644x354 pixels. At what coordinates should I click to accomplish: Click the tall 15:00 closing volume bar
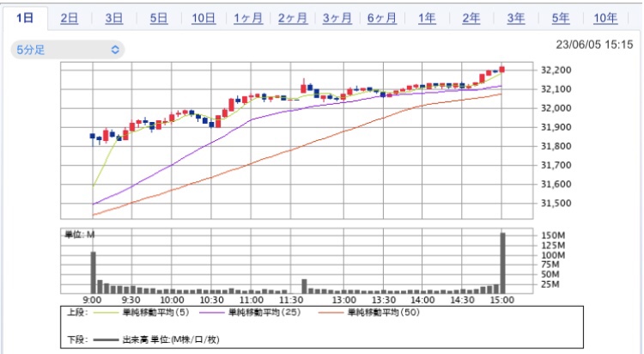point(502,263)
